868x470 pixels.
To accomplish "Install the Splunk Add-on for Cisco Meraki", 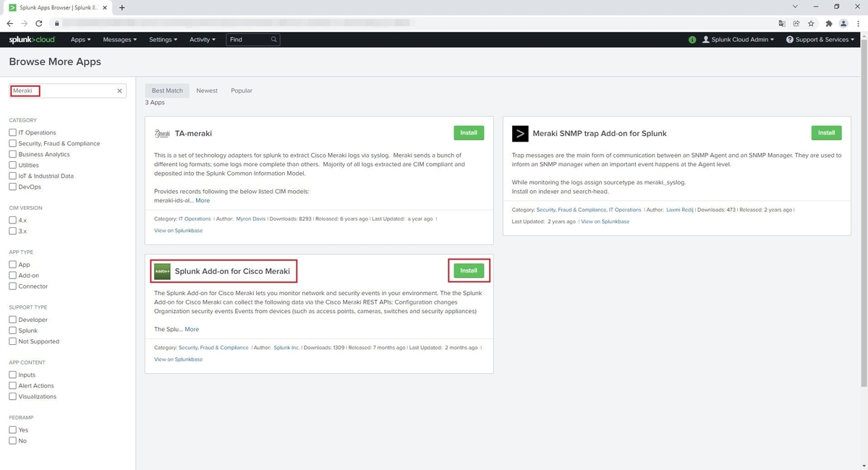I will coord(468,270).
